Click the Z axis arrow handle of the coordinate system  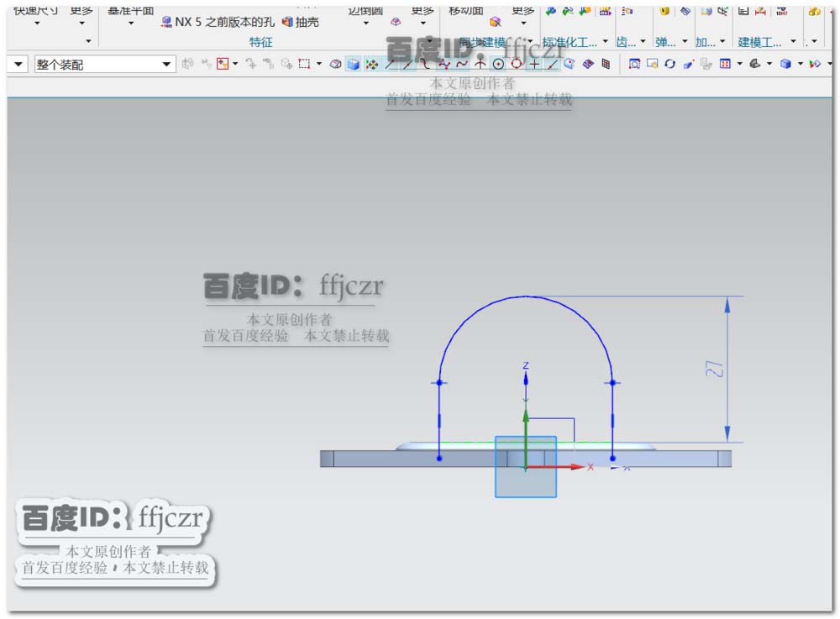point(526,379)
